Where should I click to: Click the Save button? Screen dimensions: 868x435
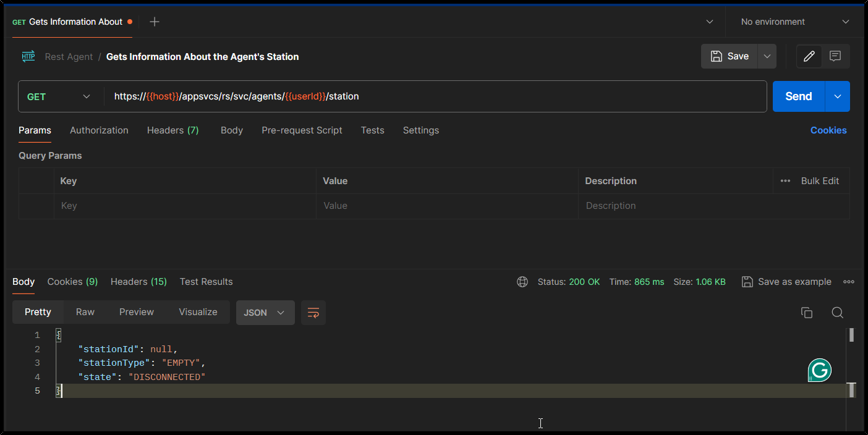tap(730, 56)
